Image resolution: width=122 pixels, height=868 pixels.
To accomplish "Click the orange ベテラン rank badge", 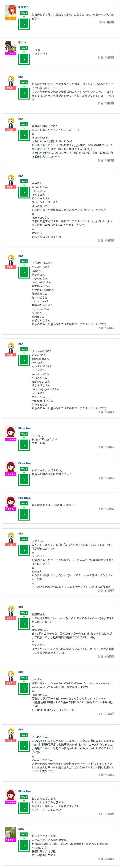I will (11, 19).
